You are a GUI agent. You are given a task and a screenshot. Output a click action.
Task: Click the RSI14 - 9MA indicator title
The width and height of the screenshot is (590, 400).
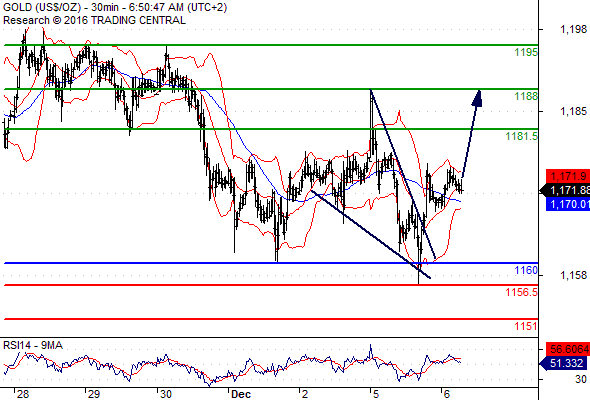pyautogui.click(x=33, y=345)
